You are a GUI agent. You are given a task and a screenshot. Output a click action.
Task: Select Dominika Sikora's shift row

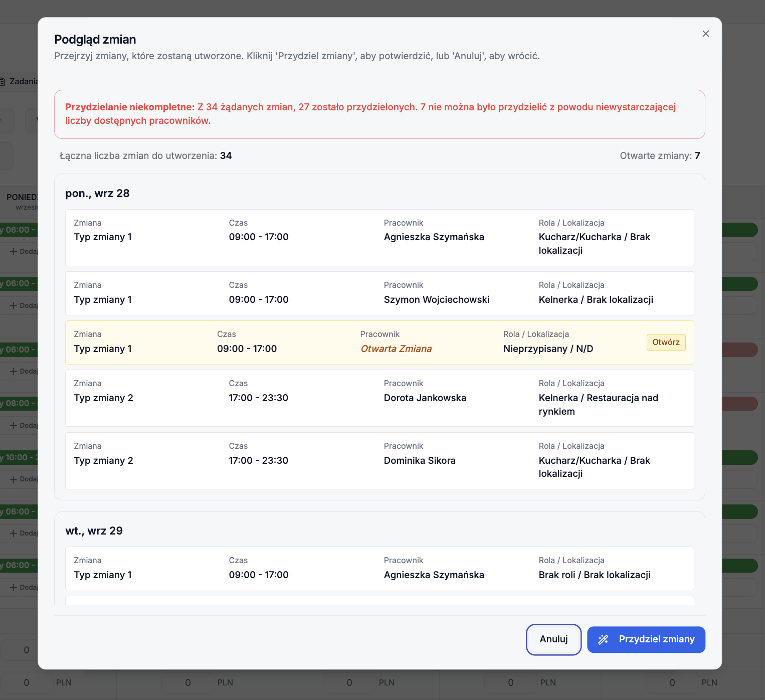click(379, 461)
